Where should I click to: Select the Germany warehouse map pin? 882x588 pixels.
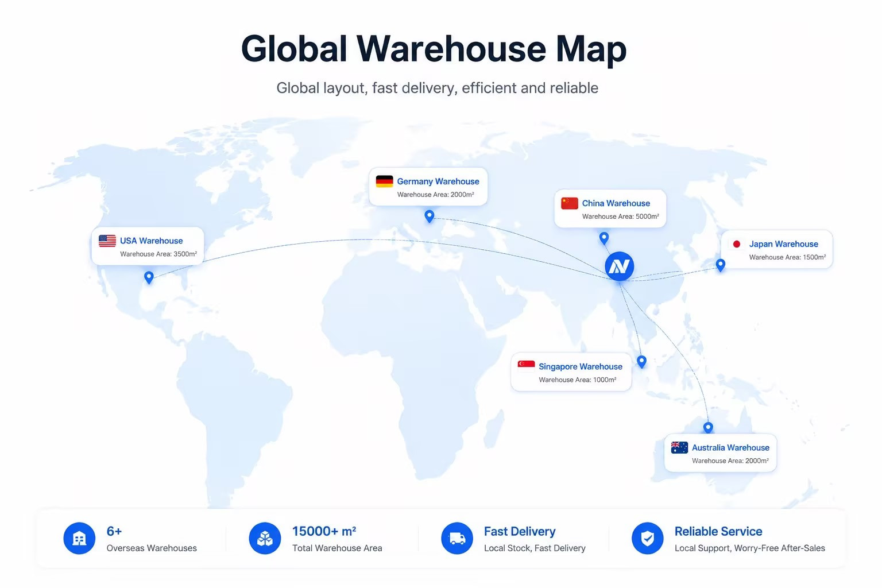click(429, 216)
